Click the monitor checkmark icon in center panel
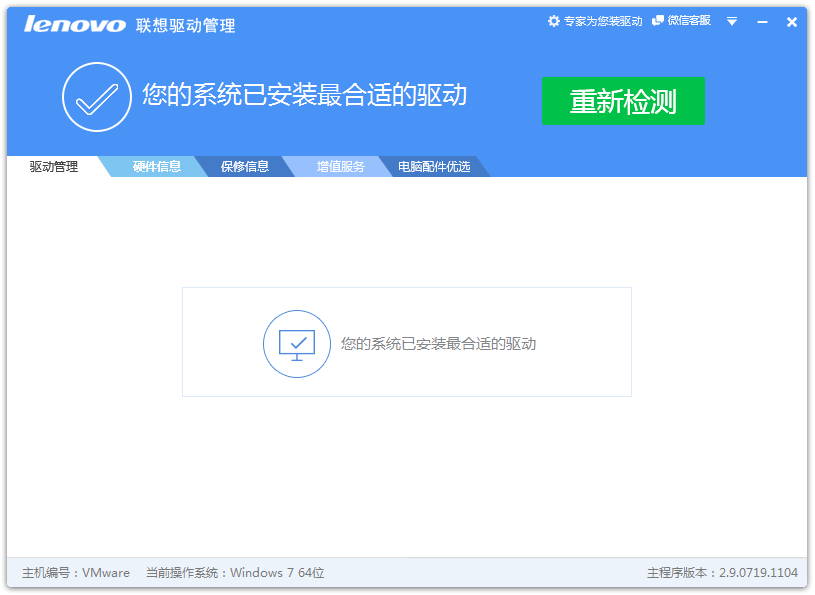 pos(297,343)
